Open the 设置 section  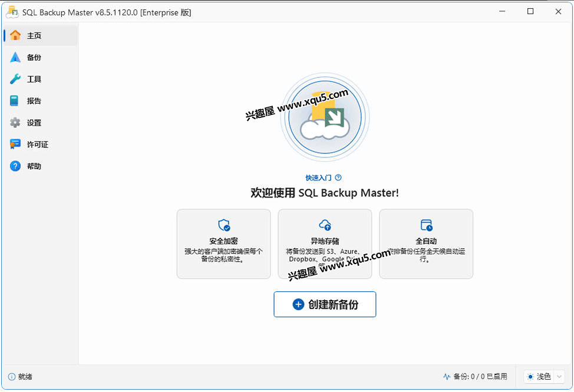click(x=41, y=123)
